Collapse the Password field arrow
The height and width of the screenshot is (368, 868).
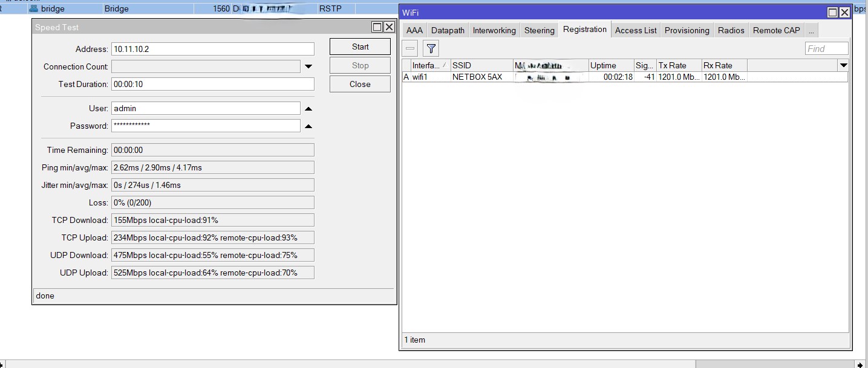coord(308,126)
